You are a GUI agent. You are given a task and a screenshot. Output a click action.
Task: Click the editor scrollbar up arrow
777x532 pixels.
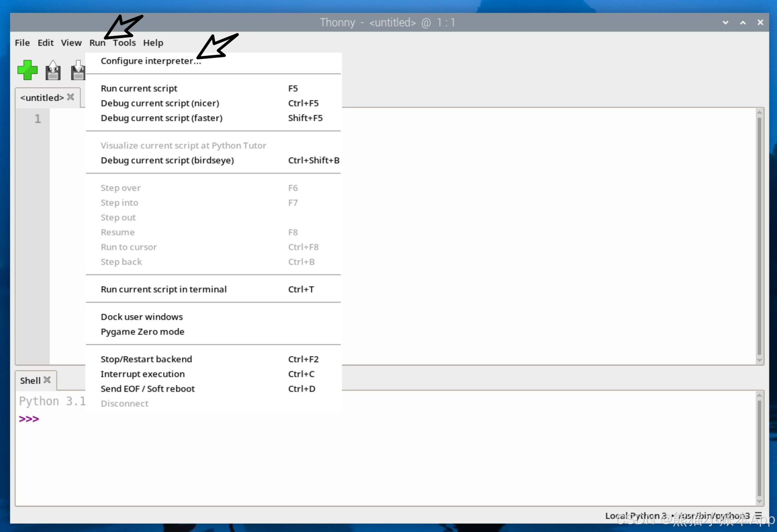click(x=759, y=112)
